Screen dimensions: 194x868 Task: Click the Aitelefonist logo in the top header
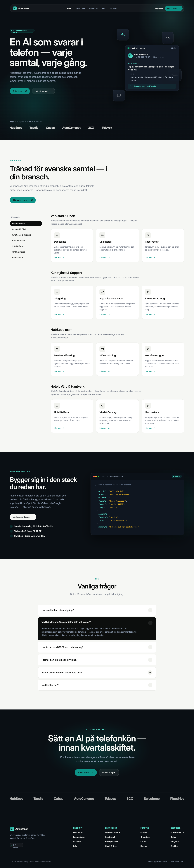[21, 8]
